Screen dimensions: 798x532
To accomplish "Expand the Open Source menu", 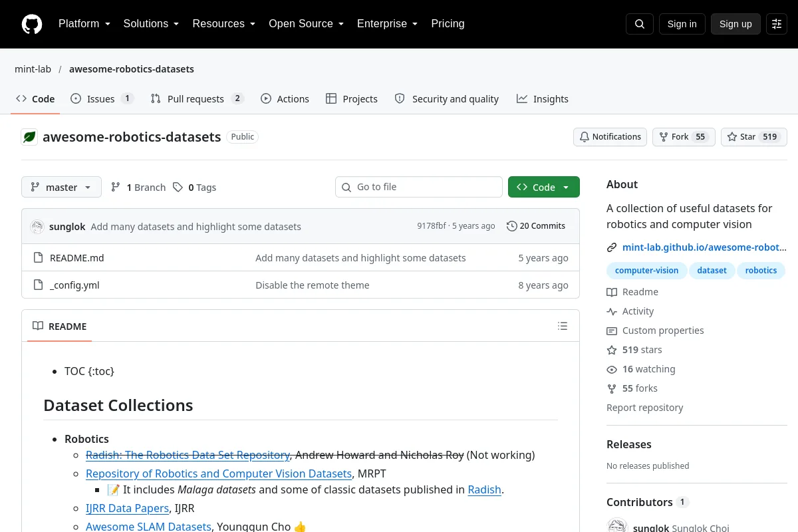I will coord(306,24).
